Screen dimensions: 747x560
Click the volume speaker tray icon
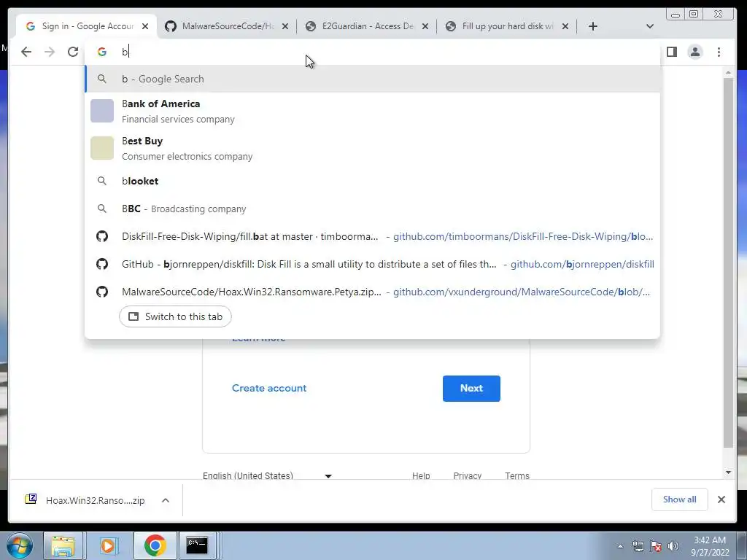click(x=673, y=547)
